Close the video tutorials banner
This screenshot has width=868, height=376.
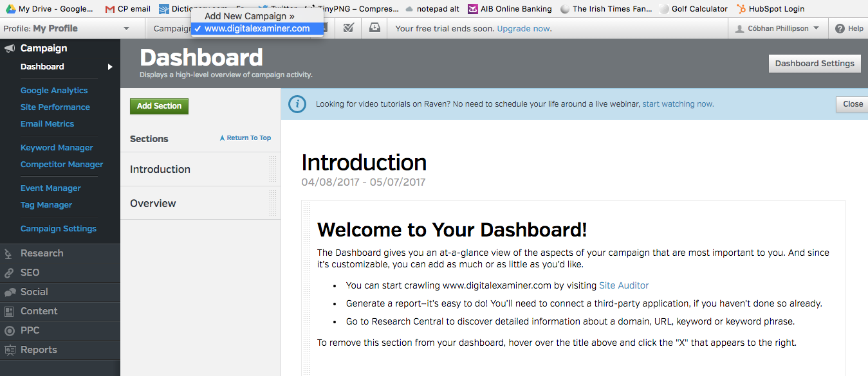(853, 104)
